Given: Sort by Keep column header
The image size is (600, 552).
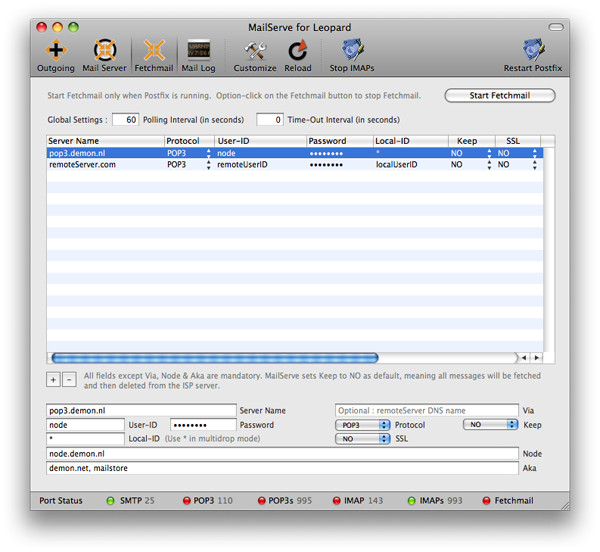Looking at the screenshot, I should pos(472,141).
